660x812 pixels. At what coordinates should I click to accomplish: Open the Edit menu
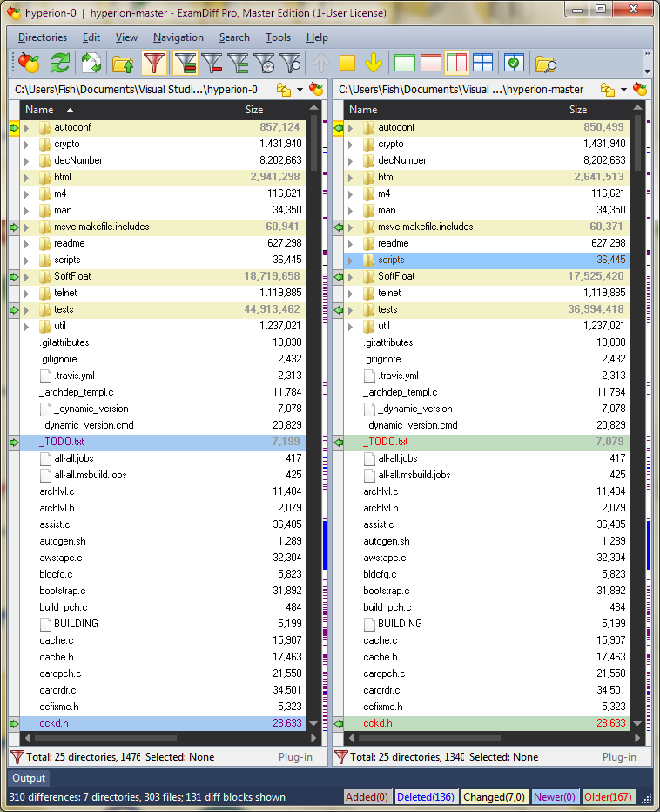tap(91, 37)
